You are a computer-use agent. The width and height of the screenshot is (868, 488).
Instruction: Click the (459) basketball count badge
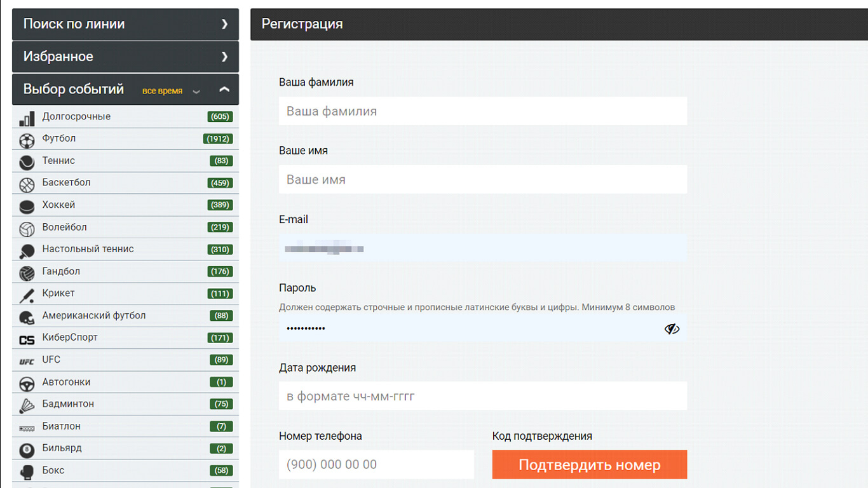[220, 183]
